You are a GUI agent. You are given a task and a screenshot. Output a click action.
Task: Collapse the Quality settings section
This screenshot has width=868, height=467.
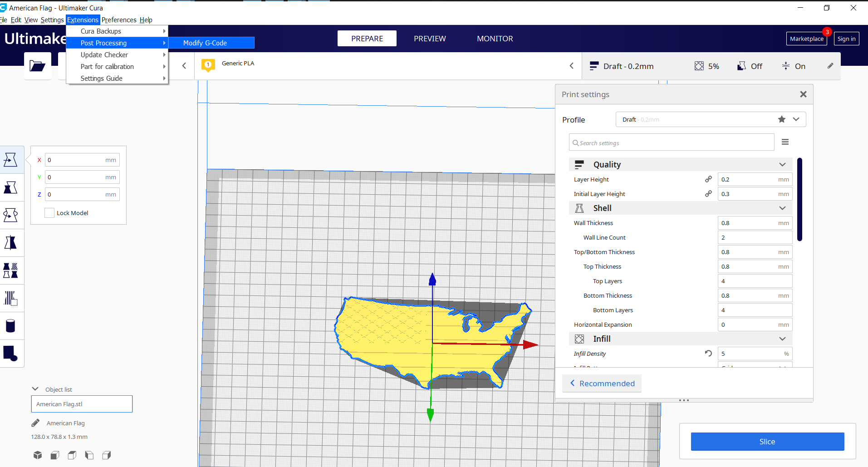782,164
